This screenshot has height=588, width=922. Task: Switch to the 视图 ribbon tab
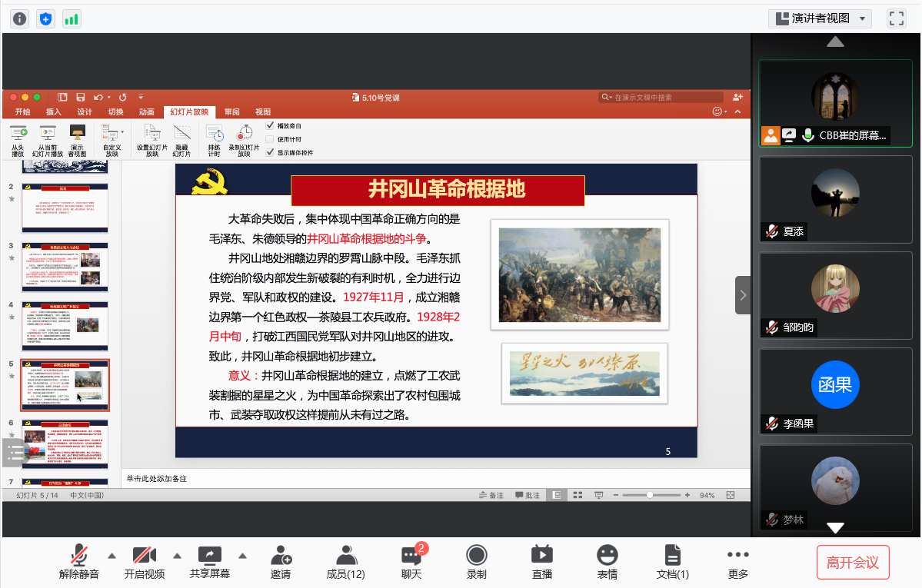(262, 111)
